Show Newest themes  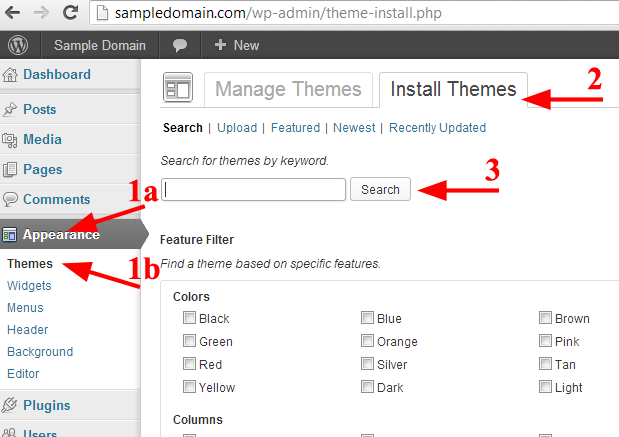(354, 128)
